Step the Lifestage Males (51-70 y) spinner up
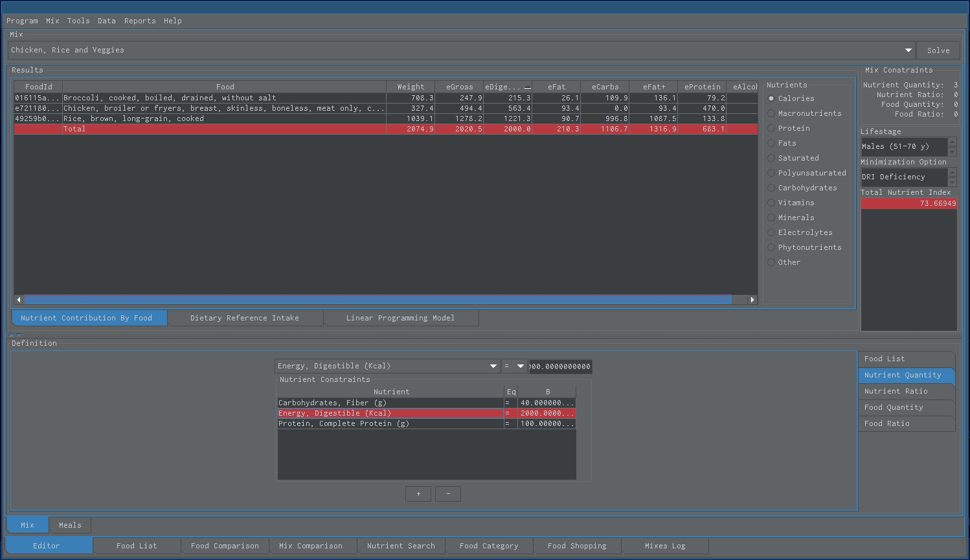The height and width of the screenshot is (560, 970). [x=952, y=142]
